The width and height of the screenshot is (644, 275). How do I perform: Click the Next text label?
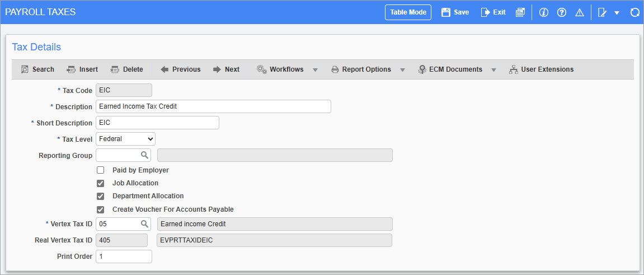pyautogui.click(x=232, y=69)
